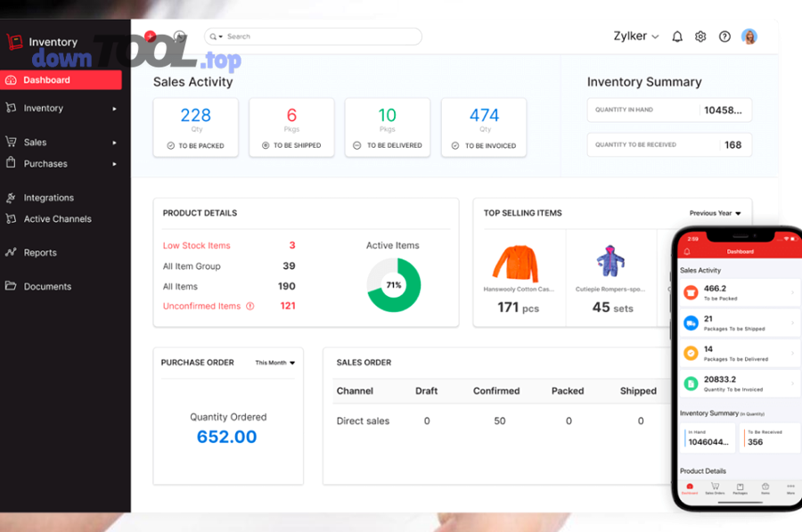Click the To Be Delivered status icon
The image size is (802, 532).
[x=357, y=145]
